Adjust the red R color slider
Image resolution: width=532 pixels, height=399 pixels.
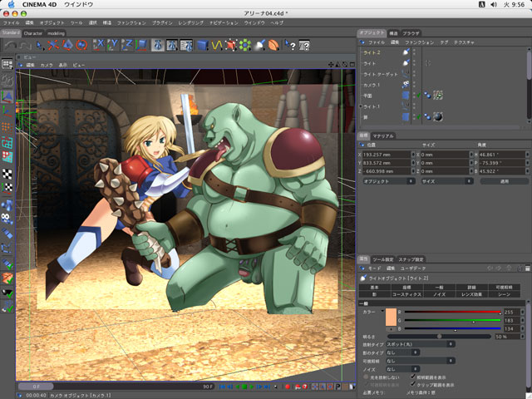tap(452, 313)
